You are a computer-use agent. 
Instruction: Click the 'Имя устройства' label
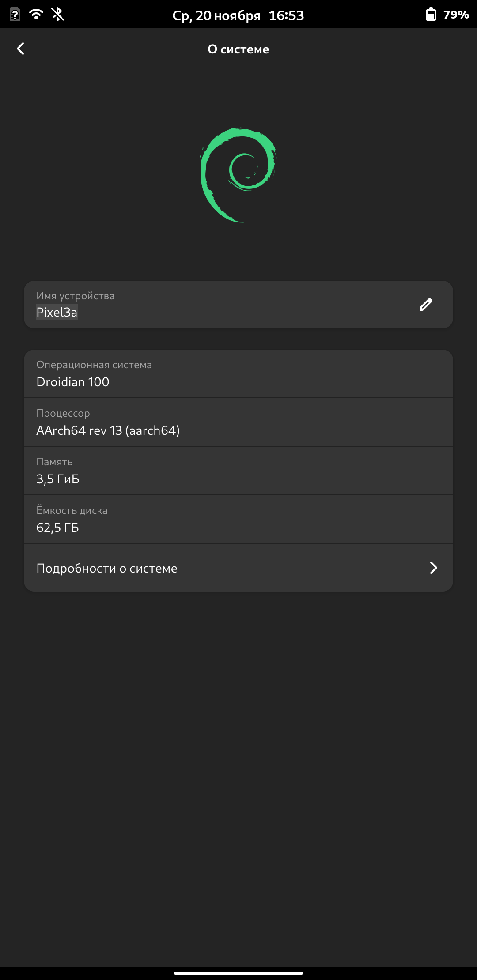[x=76, y=296]
